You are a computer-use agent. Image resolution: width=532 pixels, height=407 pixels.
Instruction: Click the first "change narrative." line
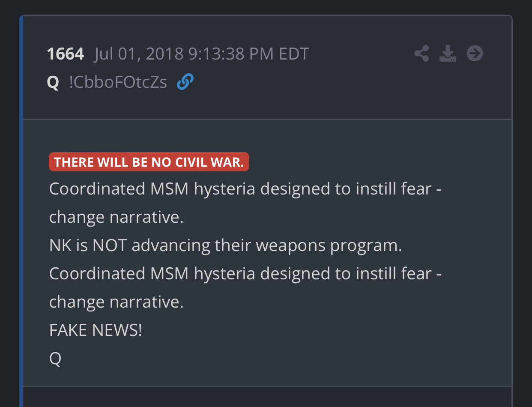(116, 217)
